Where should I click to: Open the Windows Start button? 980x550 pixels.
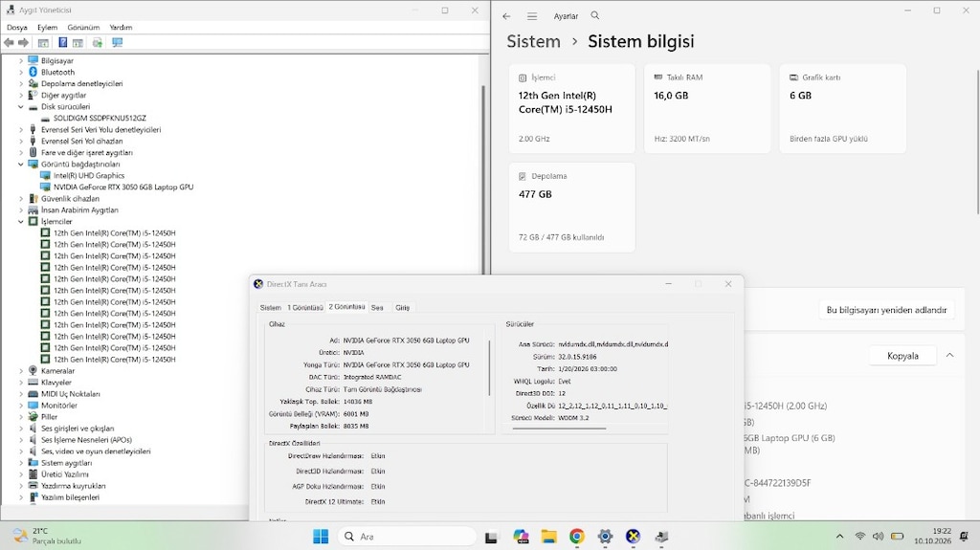(x=321, y=537)
